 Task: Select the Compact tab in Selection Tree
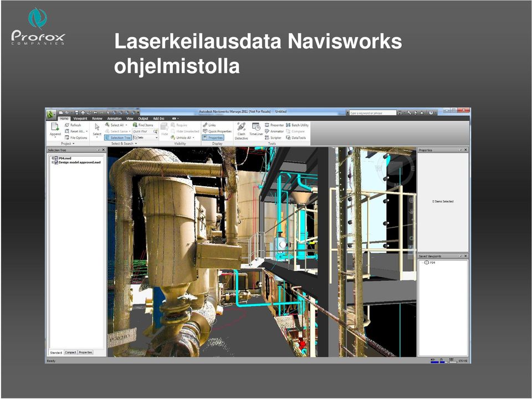pyautogui.click(x=70, y=352)
